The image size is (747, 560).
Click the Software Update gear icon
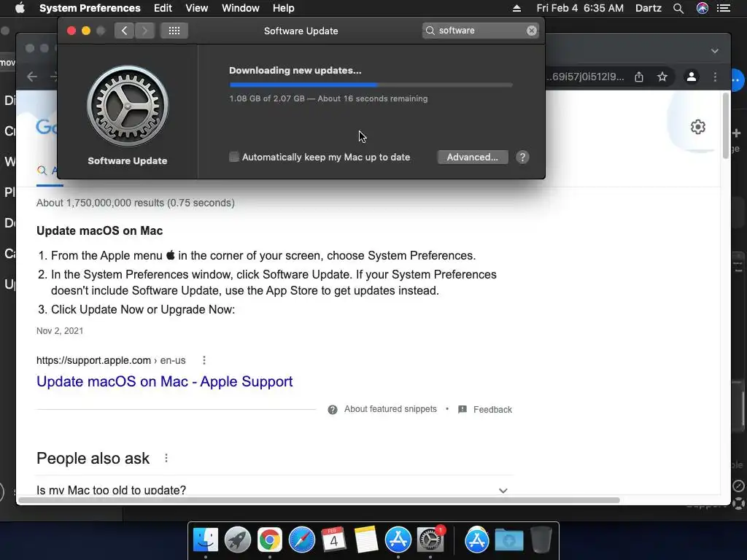(x=128, y=106)
